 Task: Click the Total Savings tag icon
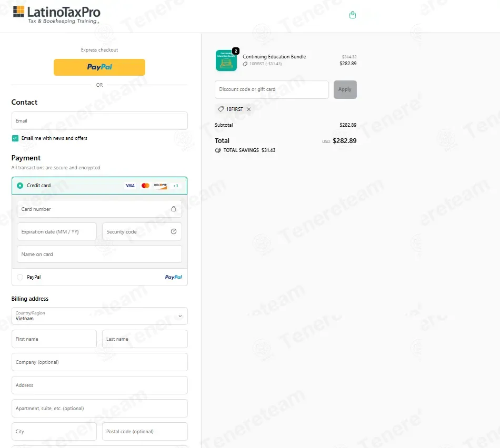click(x=218, y=150)
